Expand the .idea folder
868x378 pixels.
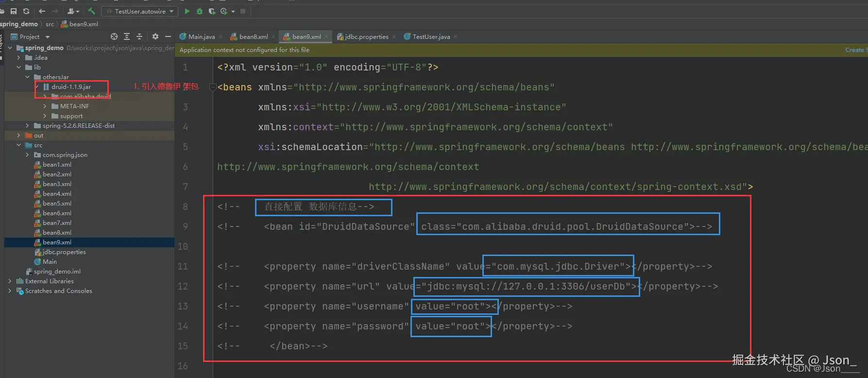19,57
